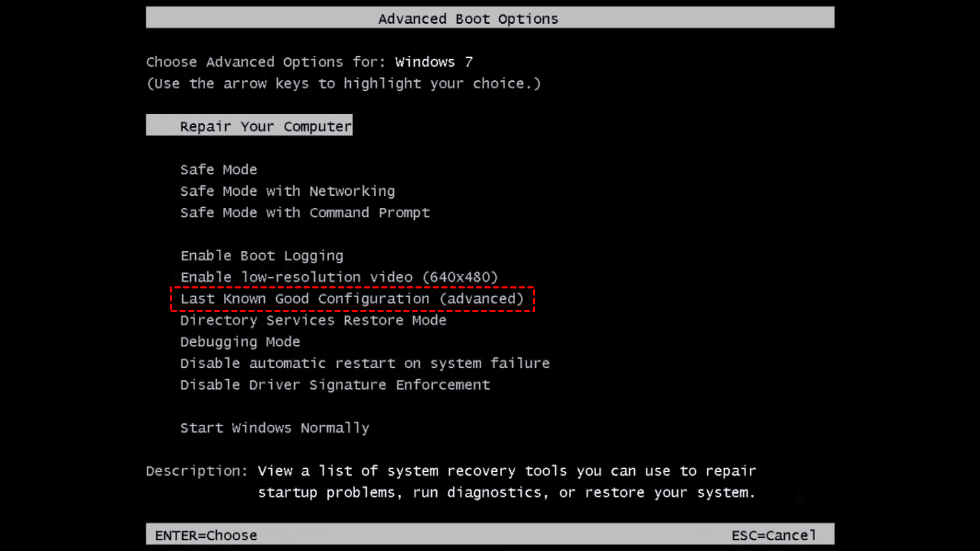Pick Safe Mode with Command Prompt

[x=305, y=213]
